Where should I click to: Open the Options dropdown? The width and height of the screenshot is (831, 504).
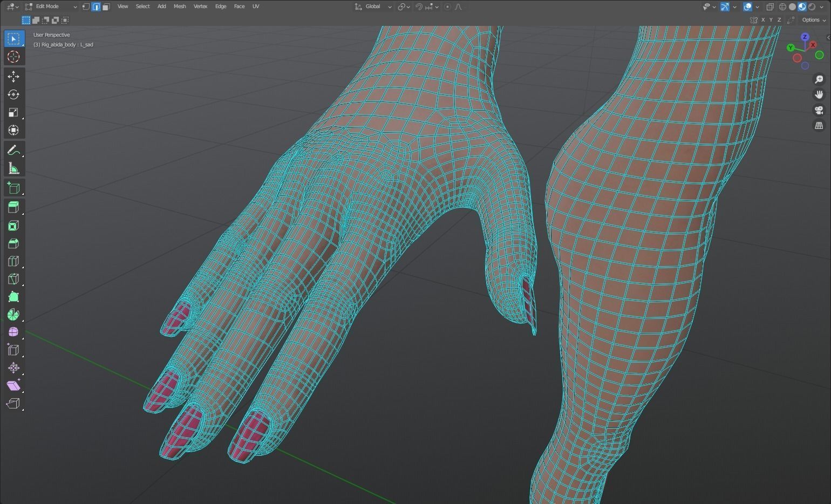click(814, 20)
